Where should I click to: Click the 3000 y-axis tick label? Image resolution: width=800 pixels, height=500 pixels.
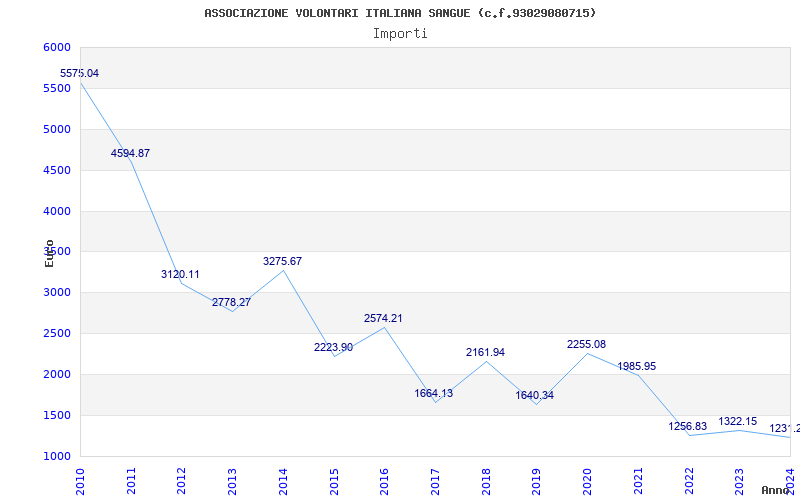pos(56,293)
